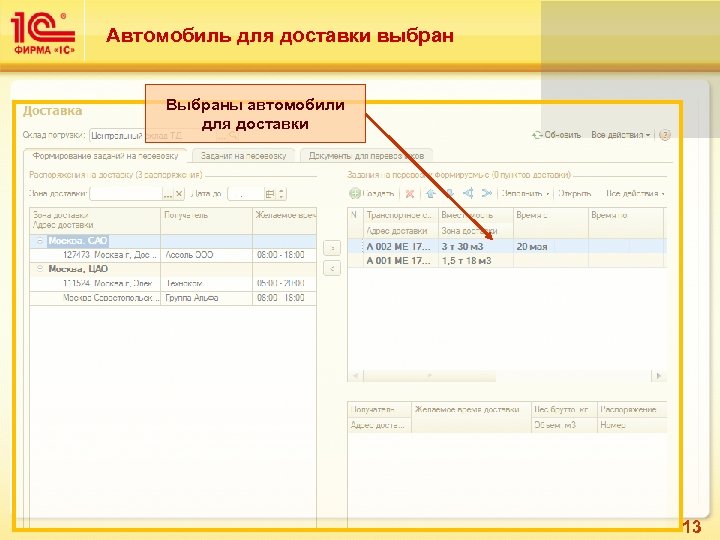The height and width of the screenshot is (540, 720).
Task: Click the ellipsis button of Зона доставки field
Action: (168, 194)
